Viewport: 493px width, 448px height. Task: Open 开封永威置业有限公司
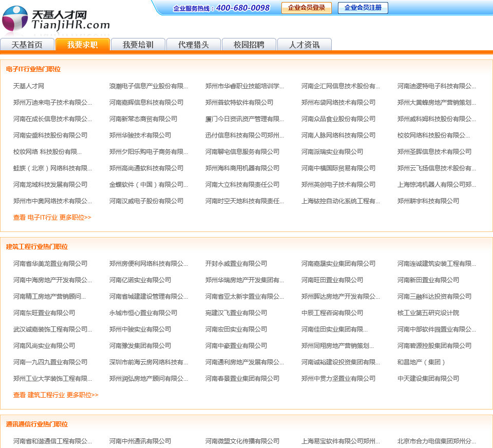[236, 264]
